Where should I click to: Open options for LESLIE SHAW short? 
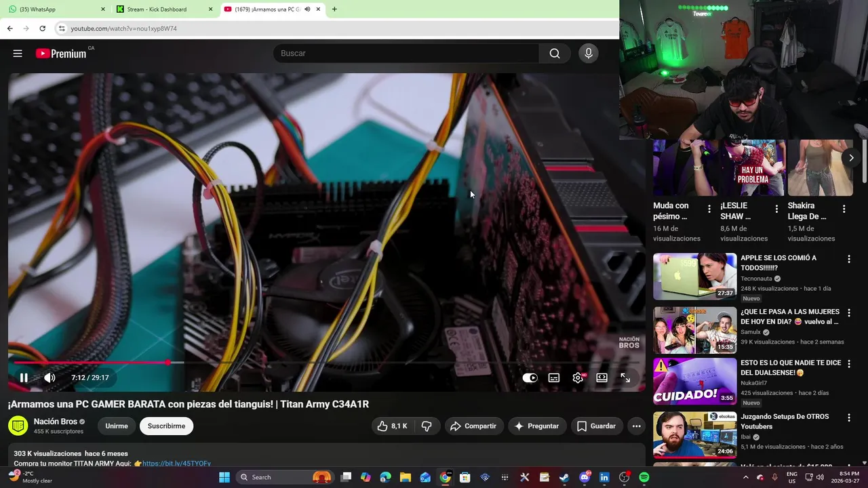point(776,209)
